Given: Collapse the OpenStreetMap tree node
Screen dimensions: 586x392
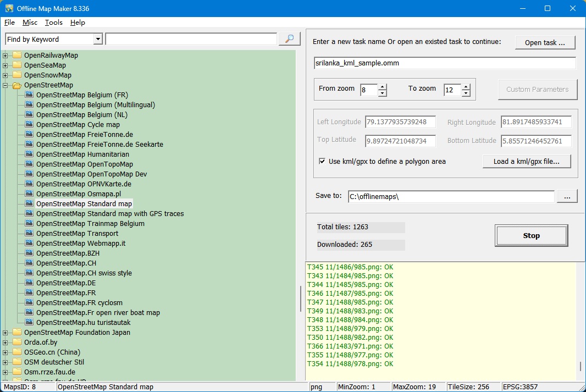Looking at the screenshot, I should pyautogui.click(x=5, y=85).
